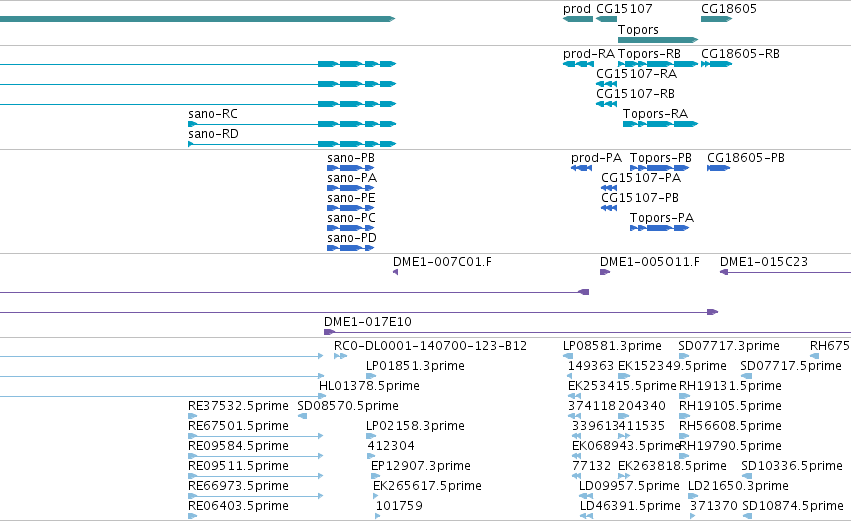Select the RE37532.5prime EST

(x=193, y=416)
